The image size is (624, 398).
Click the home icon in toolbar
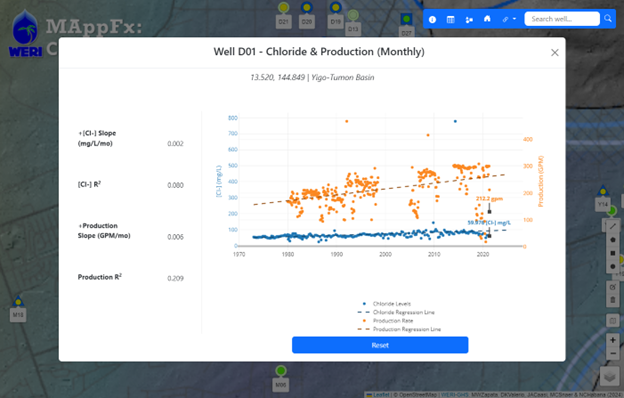[x=487, y=19]
